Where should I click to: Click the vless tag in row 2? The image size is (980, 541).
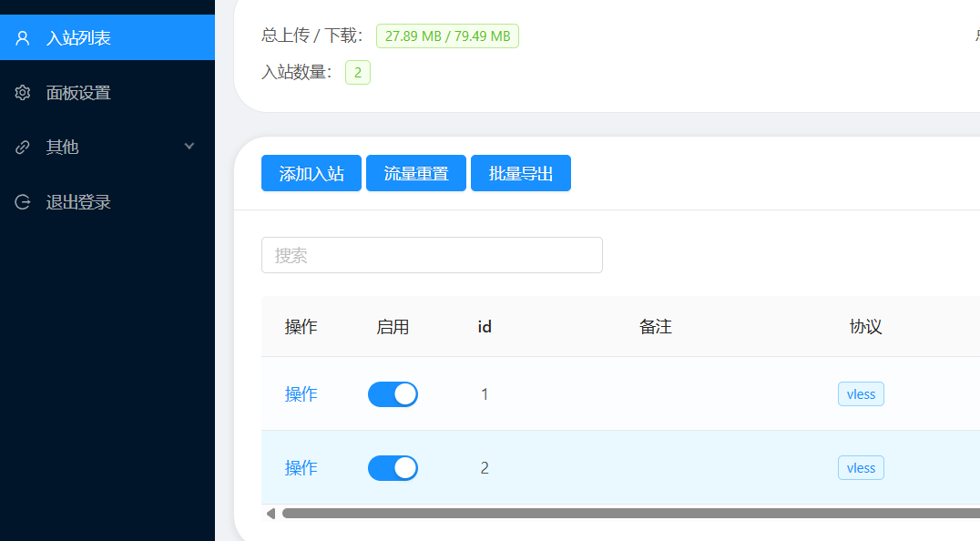click(x=861, y=468)
